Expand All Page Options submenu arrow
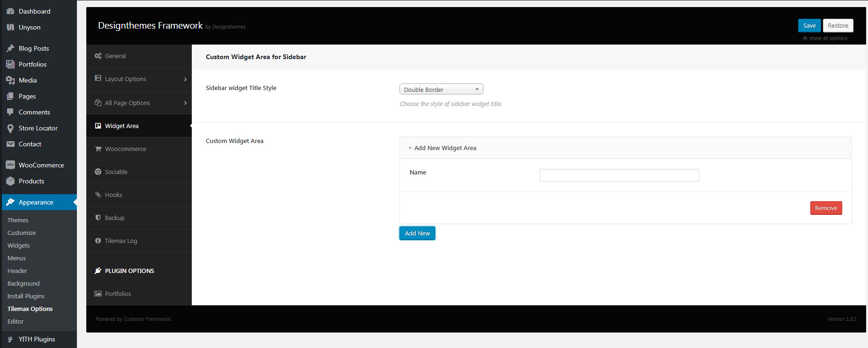 [185, 103]
